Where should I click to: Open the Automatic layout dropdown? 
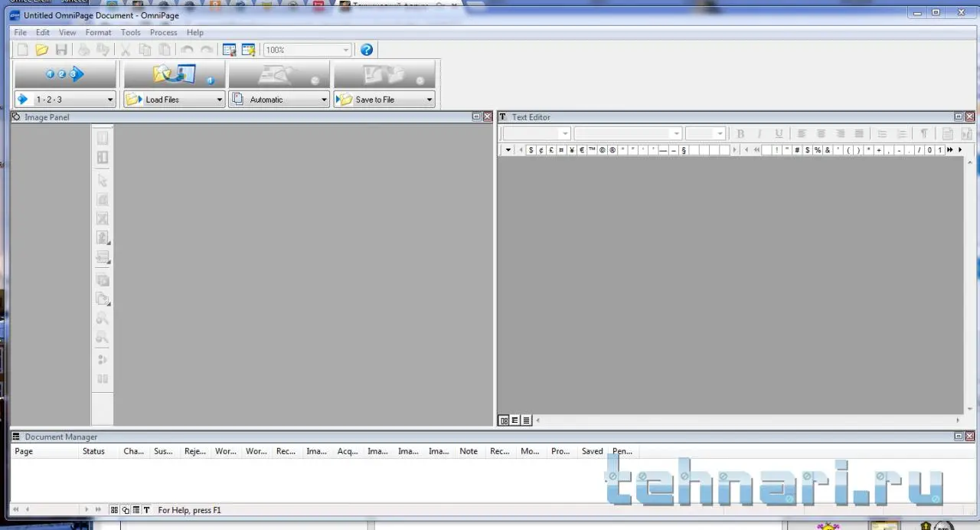click(x=324, y=100)
